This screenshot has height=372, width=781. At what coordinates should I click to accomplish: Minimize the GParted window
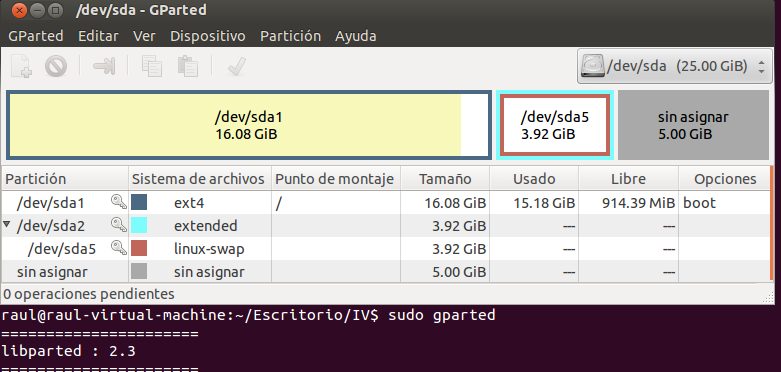pyautogui.click(x=37, y=10)
